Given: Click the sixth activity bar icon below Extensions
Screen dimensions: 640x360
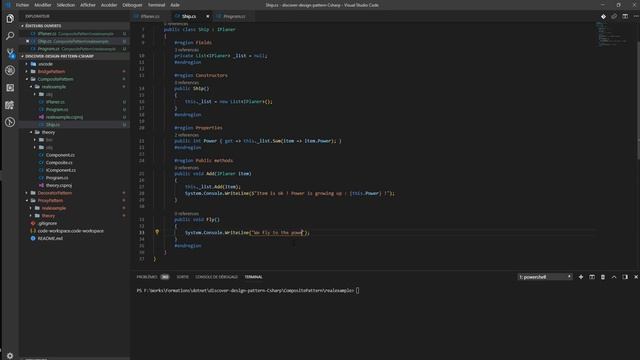Looking at the screenshot, I should tap(10, 105).
